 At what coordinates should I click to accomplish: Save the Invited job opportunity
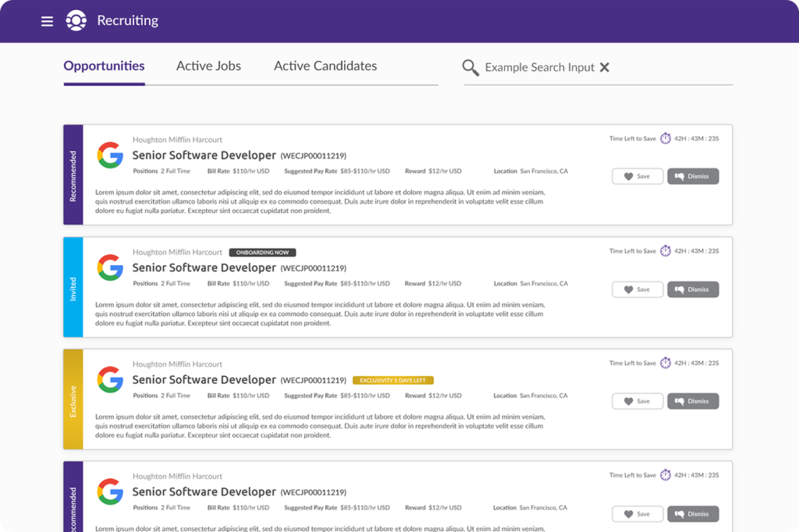(x=637, y=289)
